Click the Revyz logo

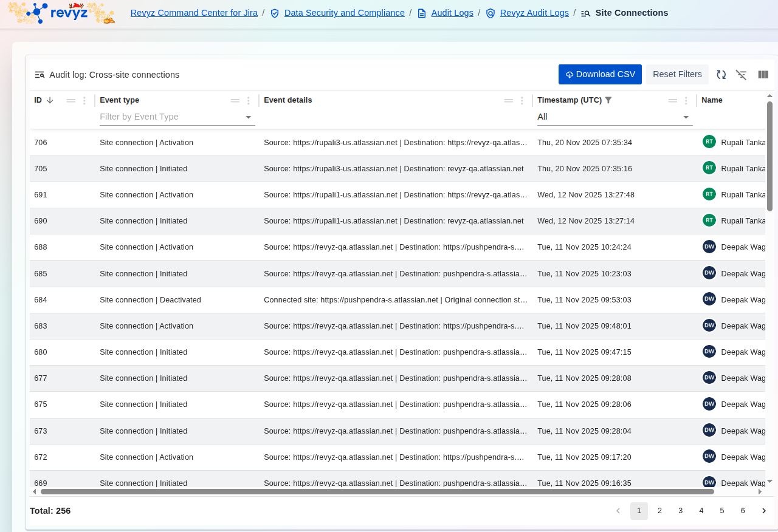[x=61, y=13]
